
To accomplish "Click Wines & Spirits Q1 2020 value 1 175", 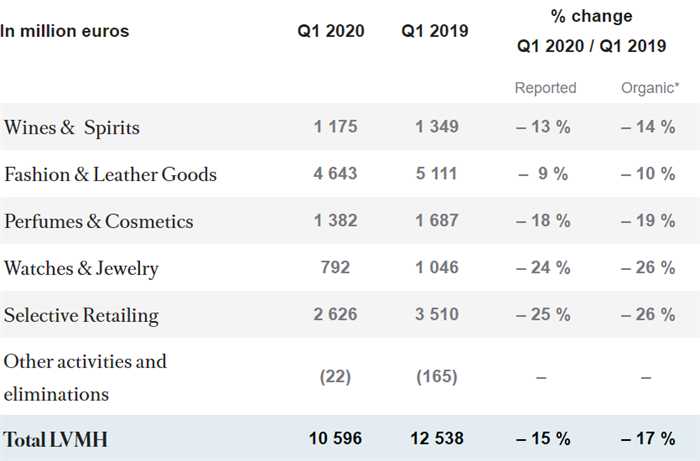I will [x=334, y=127].
